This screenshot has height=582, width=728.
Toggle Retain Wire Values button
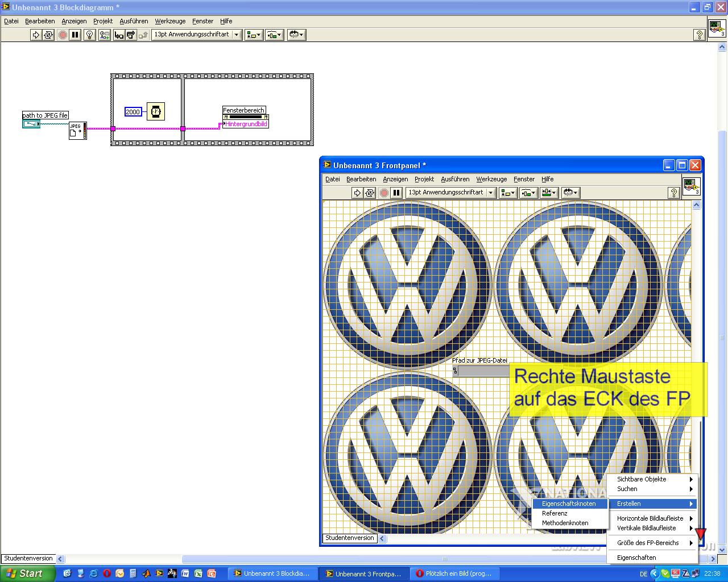104,35
